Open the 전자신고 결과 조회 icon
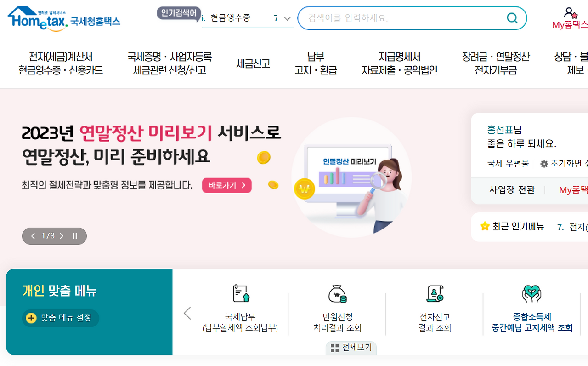This screenshot has height=366, width=588. click(x=435, y=293)
